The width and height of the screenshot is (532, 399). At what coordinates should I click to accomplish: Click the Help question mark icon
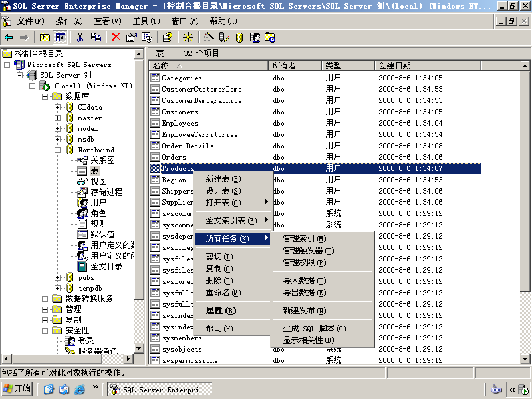pos(168,37)
